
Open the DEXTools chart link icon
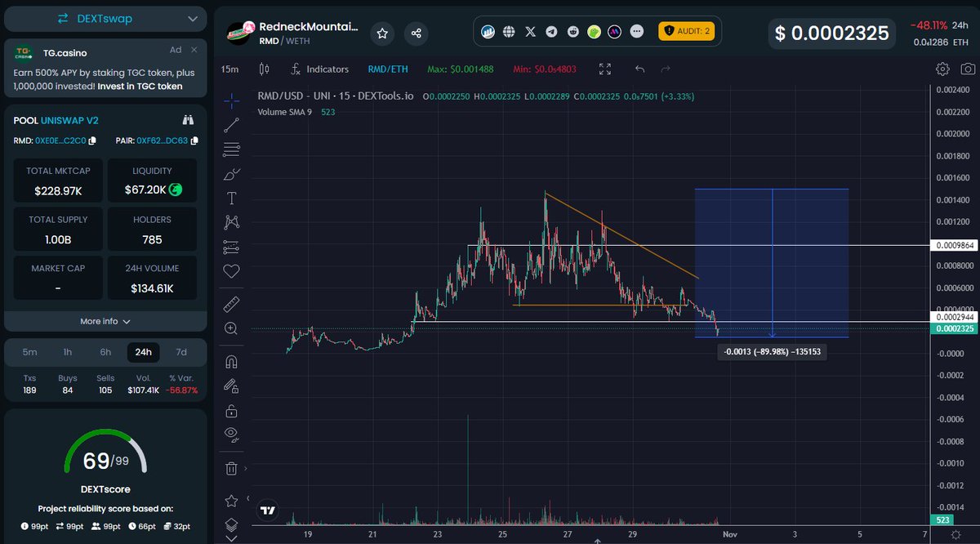point(488,32)
